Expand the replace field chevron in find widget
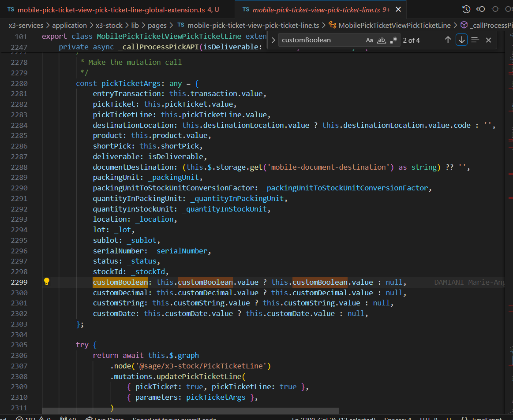The height and width of the screenshot is (420, 513). (x=273, y=40)
